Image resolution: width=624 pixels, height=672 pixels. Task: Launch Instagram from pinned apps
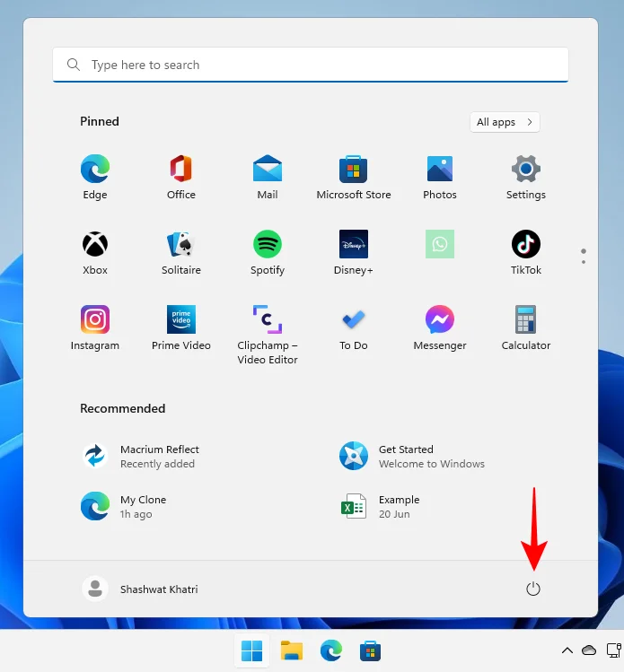95,327
